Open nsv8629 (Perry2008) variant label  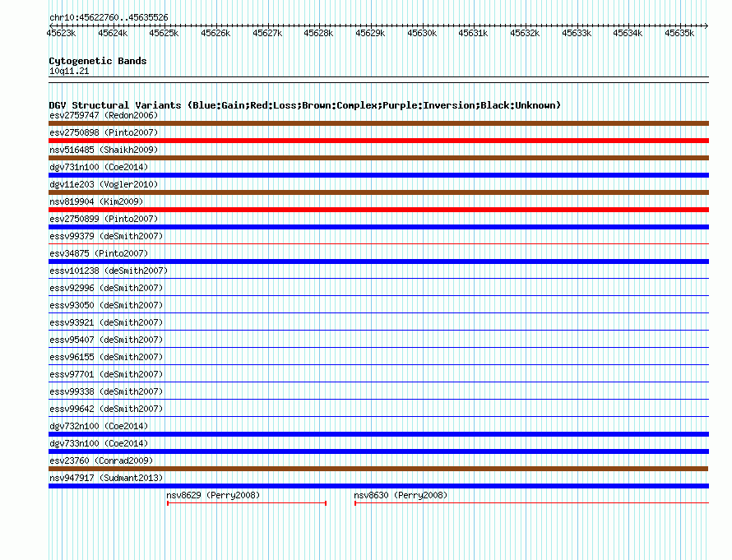pos(213,495)
